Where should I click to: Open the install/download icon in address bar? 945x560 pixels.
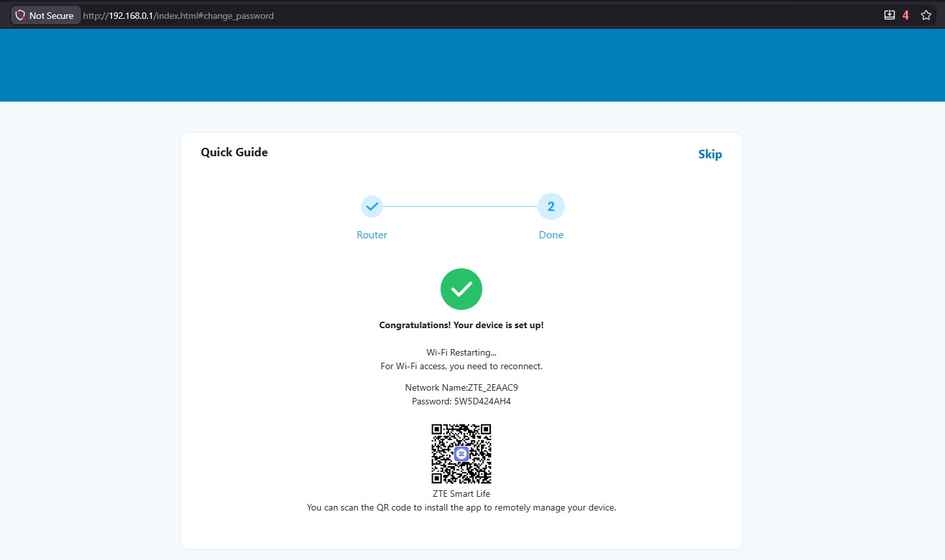click(x=889, y=15)
